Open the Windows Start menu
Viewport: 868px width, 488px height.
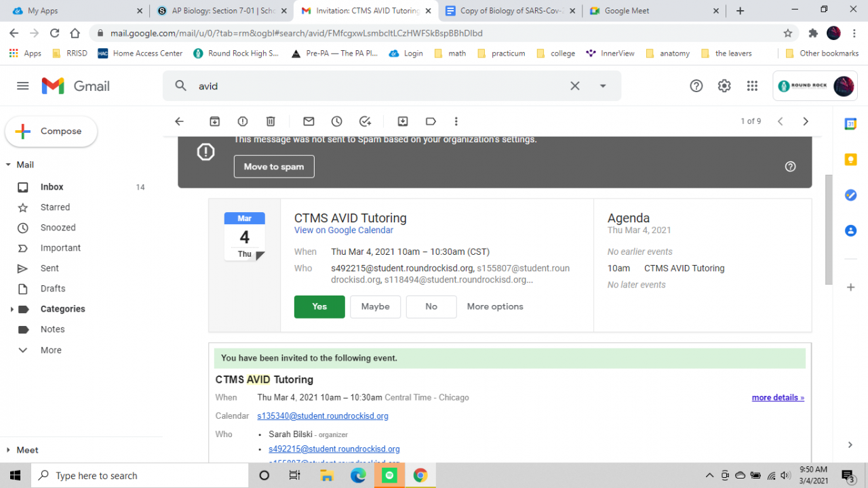point(16,475)
